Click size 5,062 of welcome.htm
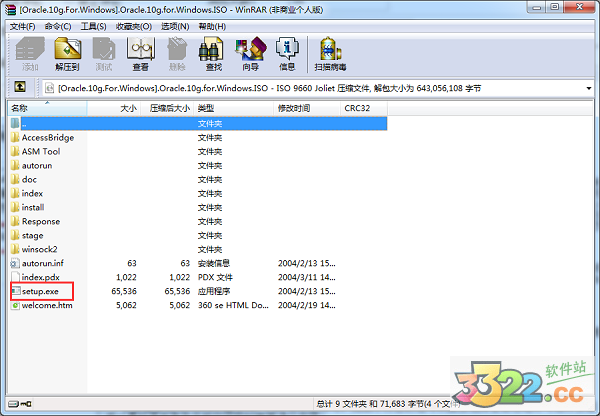 point(126,305)
